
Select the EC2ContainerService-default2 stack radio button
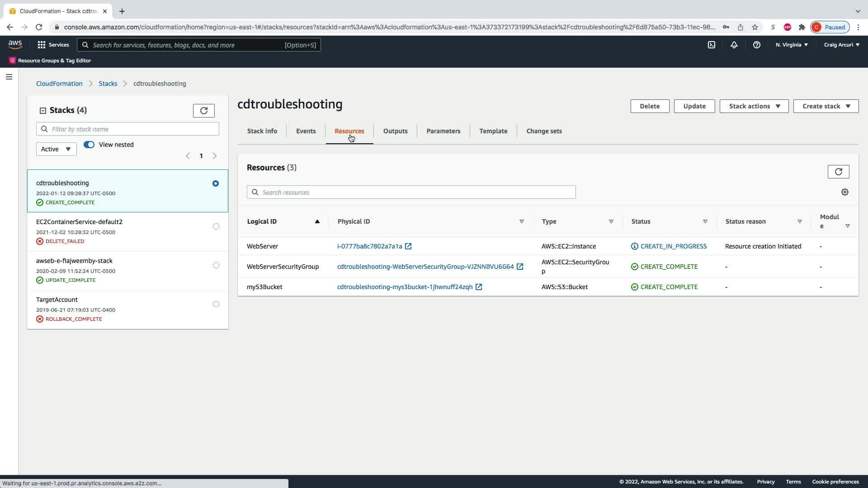[216, 226]
